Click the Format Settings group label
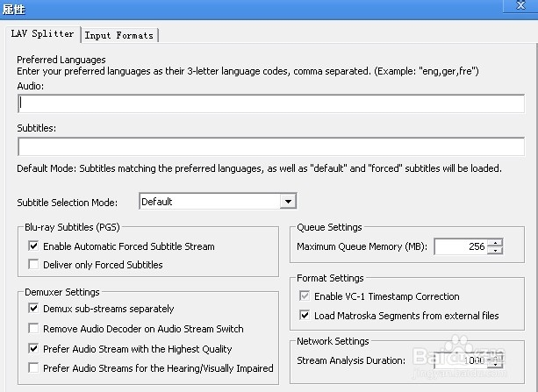 [330, 278]
